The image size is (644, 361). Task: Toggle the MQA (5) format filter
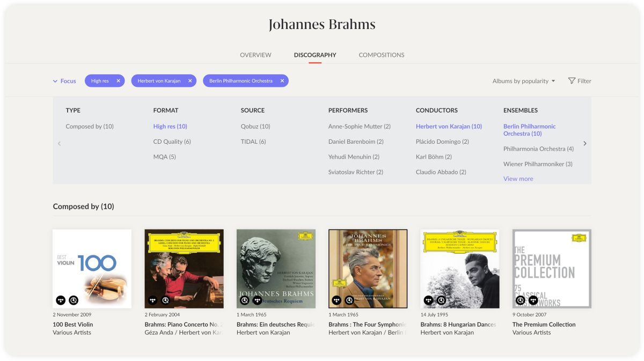(164, 157)
